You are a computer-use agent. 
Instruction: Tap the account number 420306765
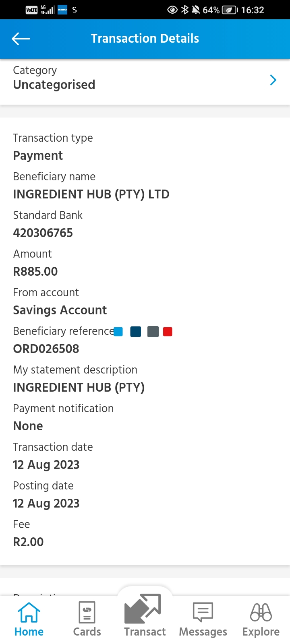pos(43,233)
